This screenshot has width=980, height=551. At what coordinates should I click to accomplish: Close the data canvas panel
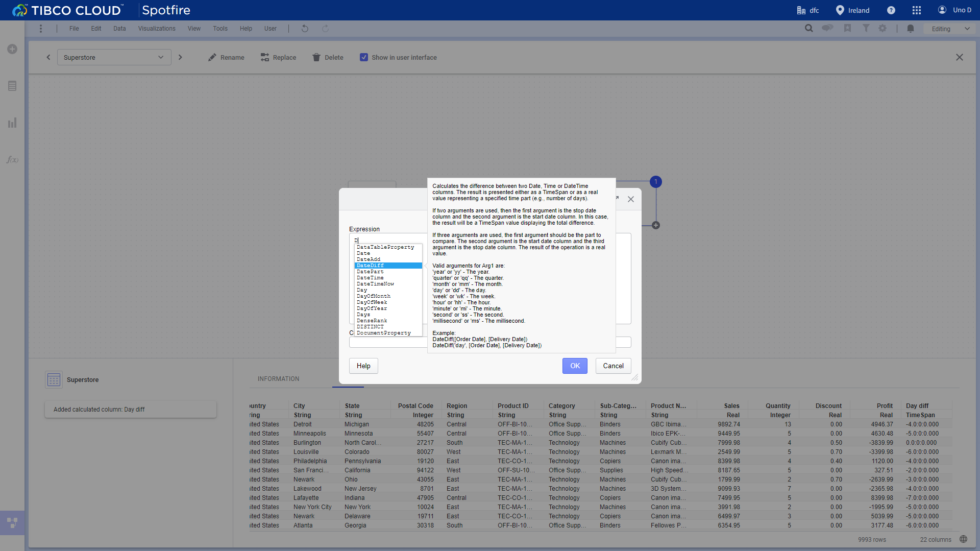coord(960,57)
